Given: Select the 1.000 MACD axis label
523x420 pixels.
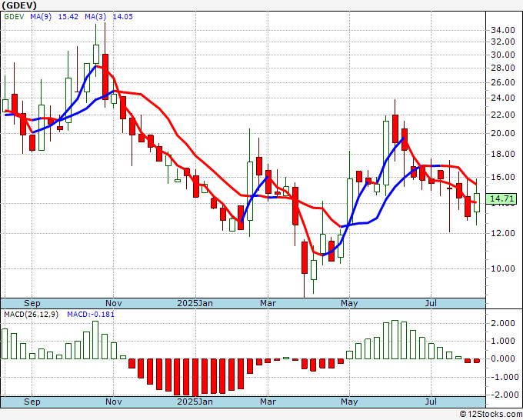Looking at the screenshot, I should coord(505,341).
